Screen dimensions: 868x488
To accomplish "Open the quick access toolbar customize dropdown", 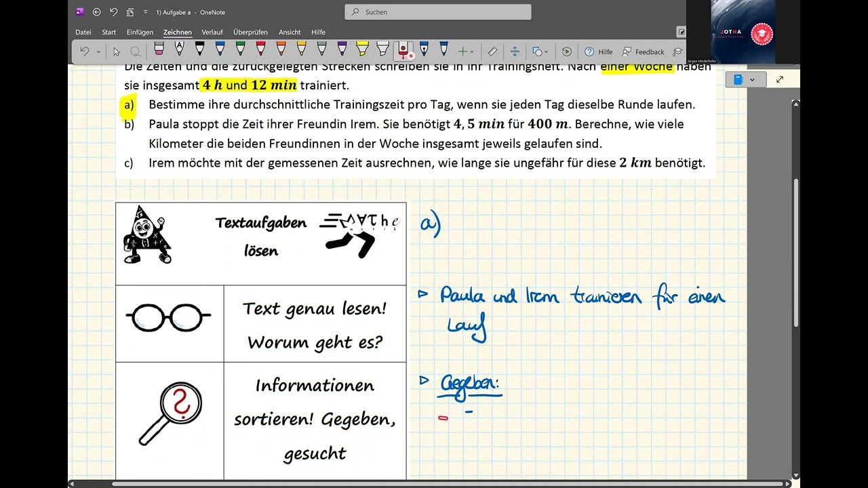I will pyautogui.click(x=145, y=12).
